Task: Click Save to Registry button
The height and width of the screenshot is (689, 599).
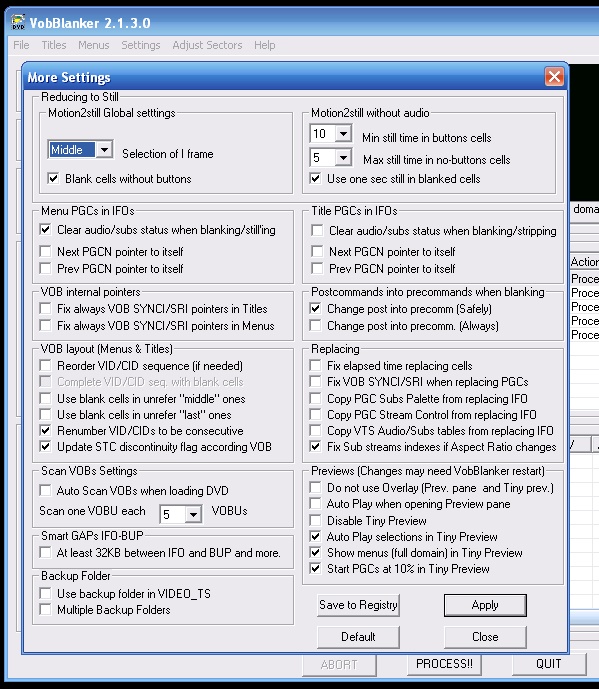Action: (358, 605)
